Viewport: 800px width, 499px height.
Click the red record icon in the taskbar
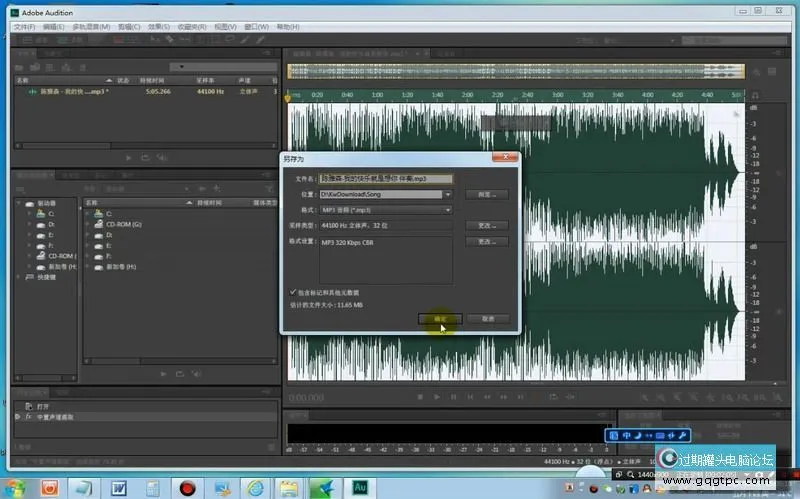186,487
